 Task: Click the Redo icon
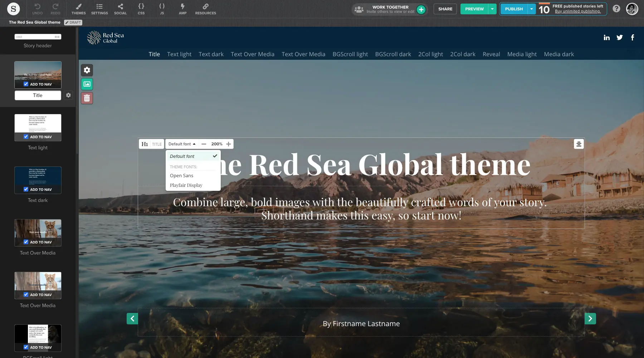(x=55, y=9)
